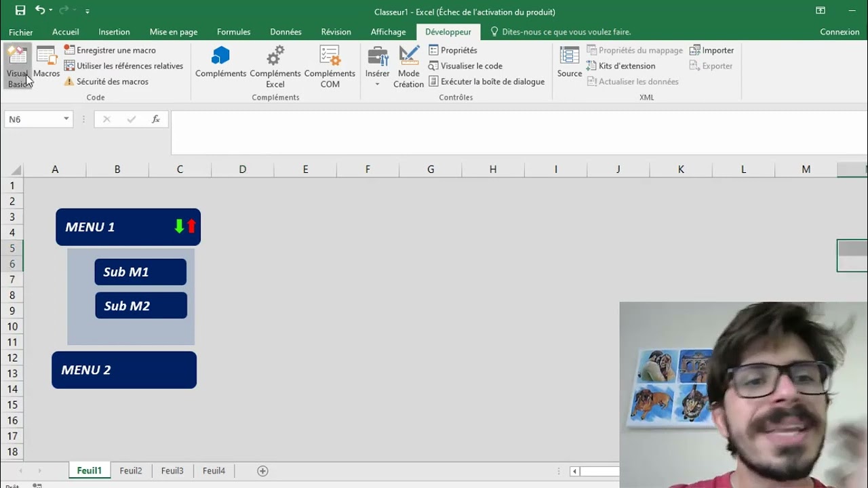Toggle Mode Création
The width and height of the screenshot is (868, 488).
[x=408, y=67]
